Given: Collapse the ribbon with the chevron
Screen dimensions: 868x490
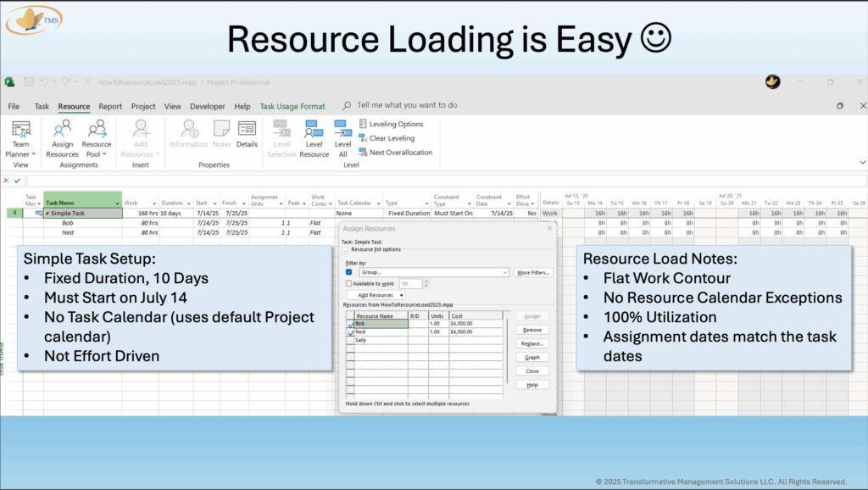Looking at the screenshot, I should 862,162.
